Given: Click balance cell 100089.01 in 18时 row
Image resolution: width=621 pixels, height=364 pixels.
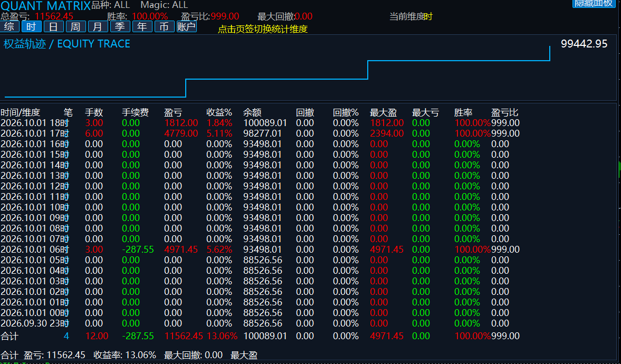Looking at the screenshot, I should (265, 123).
